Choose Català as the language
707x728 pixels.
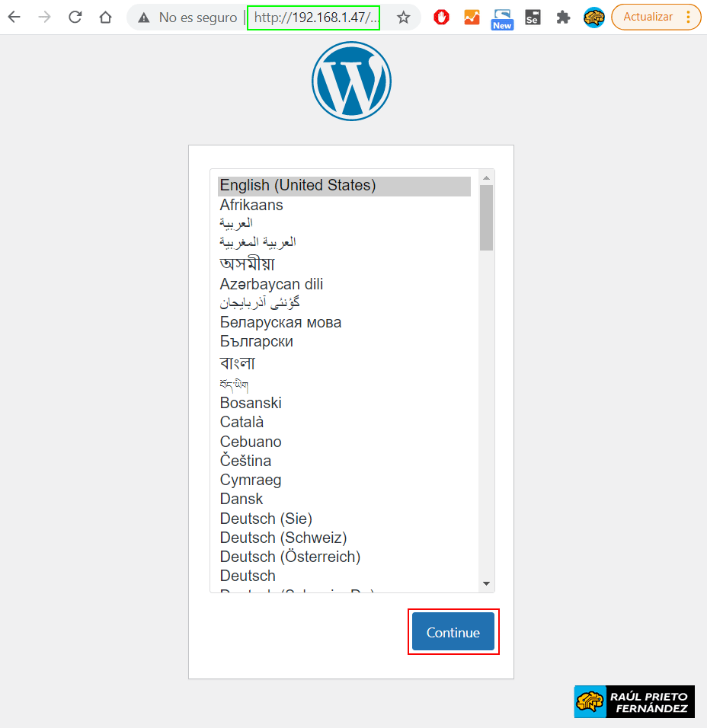[242, 422]
